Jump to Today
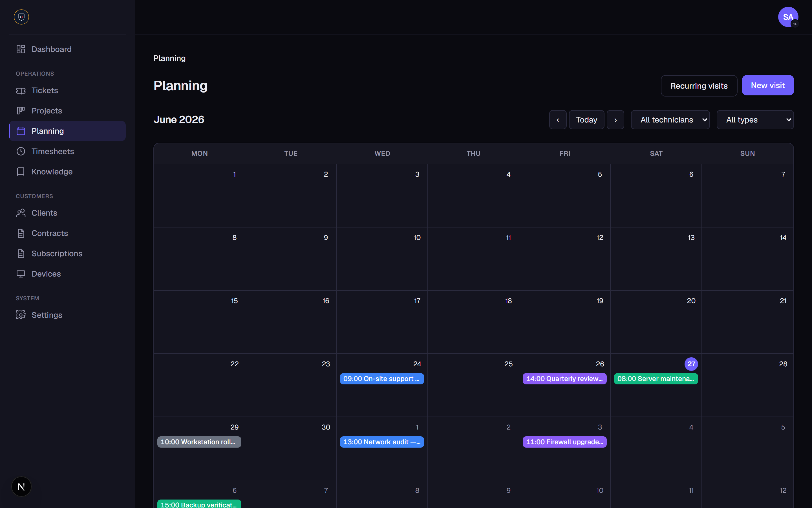This screenshot has height=508, width=812. tap(586, 120)
